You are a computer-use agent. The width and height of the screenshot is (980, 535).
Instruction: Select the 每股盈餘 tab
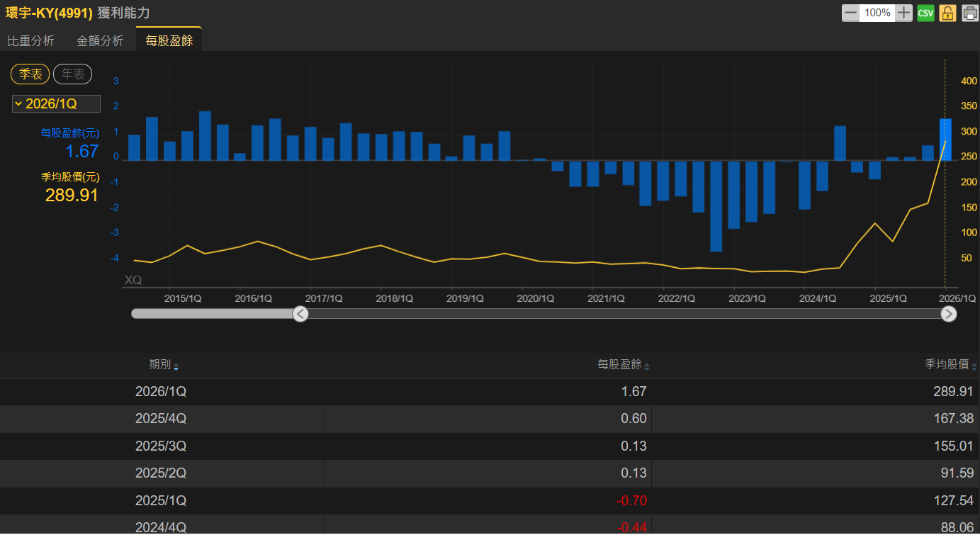pos(169,40)
